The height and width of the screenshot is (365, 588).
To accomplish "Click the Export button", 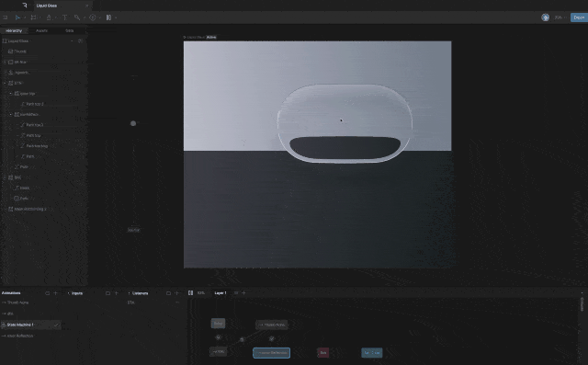I will point(579,17).
